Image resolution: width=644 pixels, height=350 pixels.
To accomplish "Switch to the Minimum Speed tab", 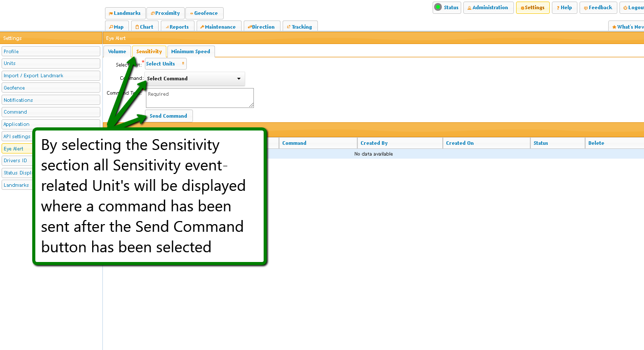I will (x=190, y=52).
